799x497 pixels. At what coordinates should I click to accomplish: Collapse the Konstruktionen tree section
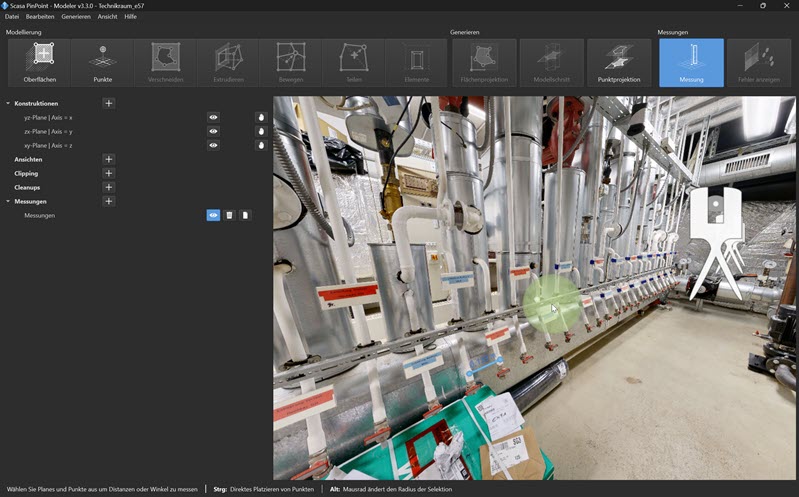pyautogui.click(x=8, y=103)
